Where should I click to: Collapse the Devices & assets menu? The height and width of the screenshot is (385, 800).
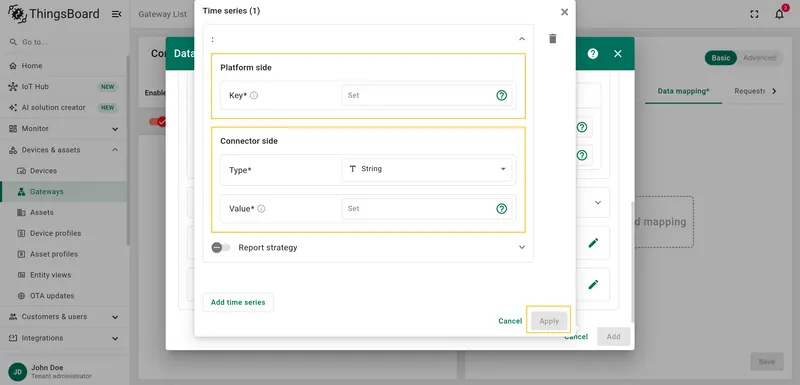point(115,150)
